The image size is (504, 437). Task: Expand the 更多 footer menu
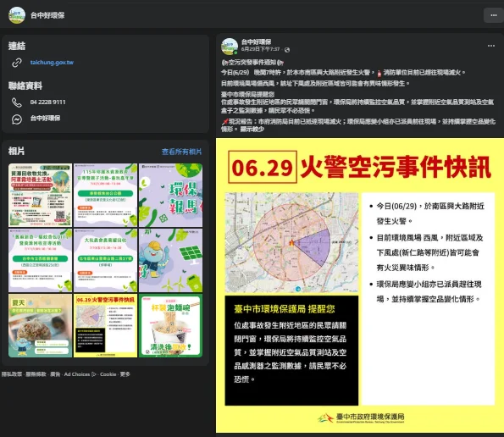(x=125, y=374)
